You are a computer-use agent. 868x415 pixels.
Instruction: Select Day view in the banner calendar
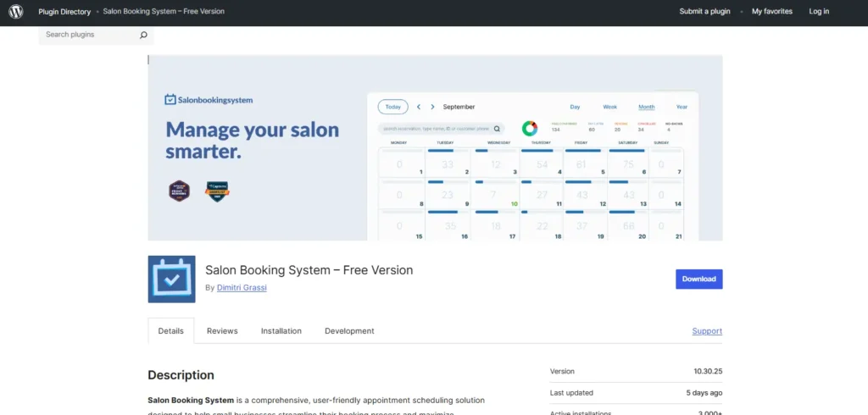click(576, 107)
